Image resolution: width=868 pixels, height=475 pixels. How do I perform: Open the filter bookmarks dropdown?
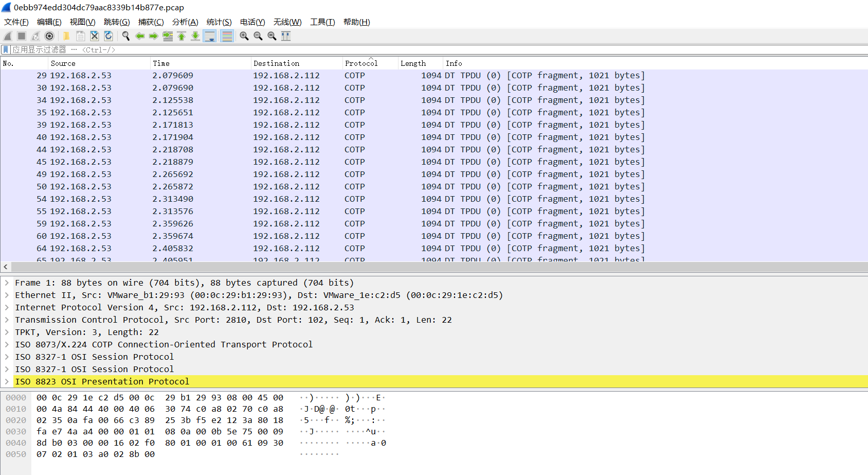point(6,49)
